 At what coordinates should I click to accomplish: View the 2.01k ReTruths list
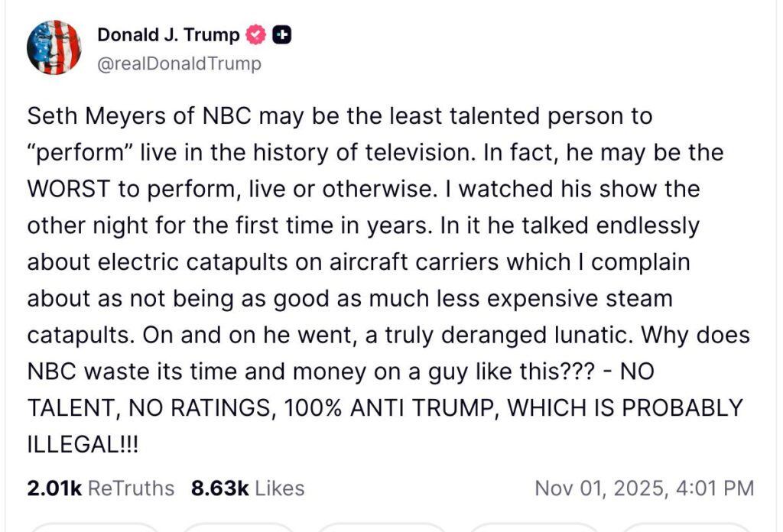click(x=100, y=488)
